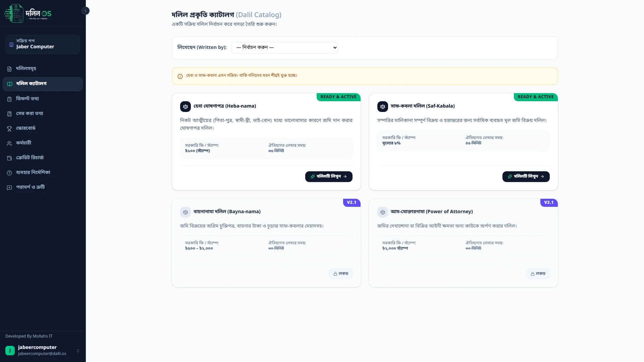Click the V2.1 badge on Bayna-nama card
Screen dimensions: 644x362
pyautogui.click(x=352, y=202)
